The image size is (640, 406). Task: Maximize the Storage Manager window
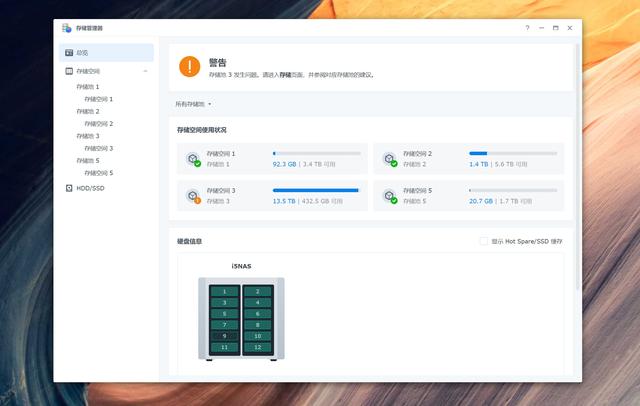(x=556, y=28)
